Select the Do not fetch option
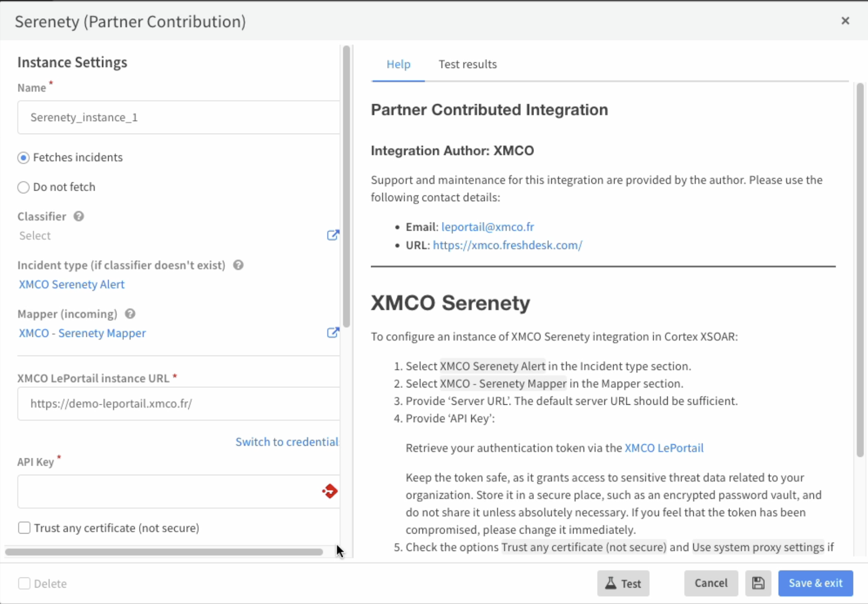The width and height of the screenshot is (868, 604). (x=24, y=187)
